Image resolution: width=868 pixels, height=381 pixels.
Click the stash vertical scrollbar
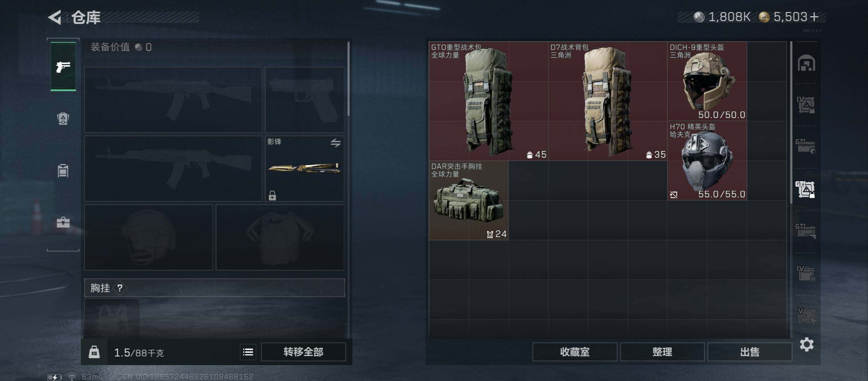pyautogui.click(x=791, y=123)
